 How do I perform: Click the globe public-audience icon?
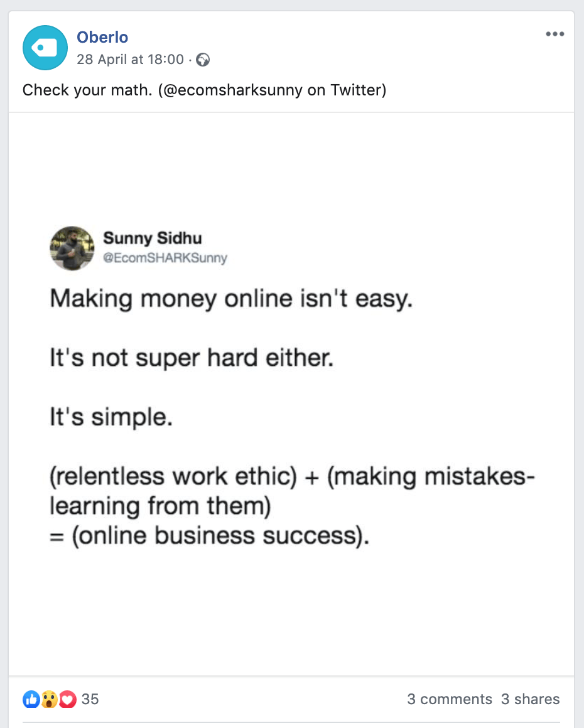203,60
